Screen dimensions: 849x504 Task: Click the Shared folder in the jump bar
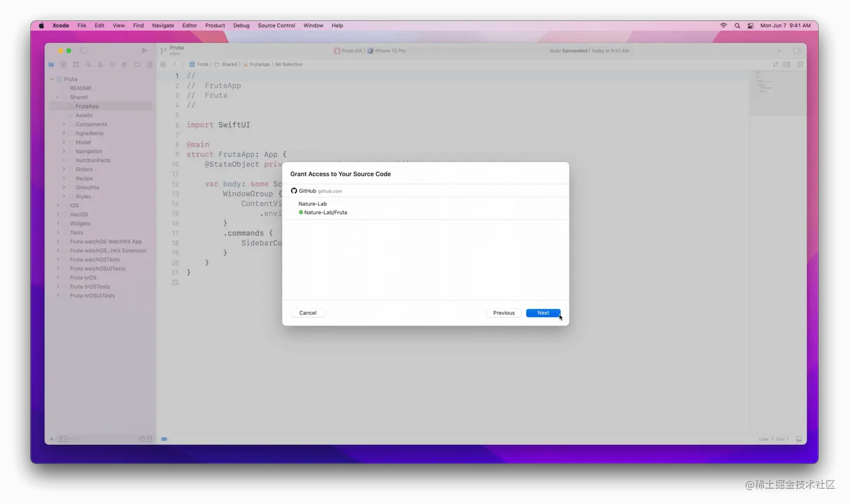pyautogui.click(x=225, y=65)
